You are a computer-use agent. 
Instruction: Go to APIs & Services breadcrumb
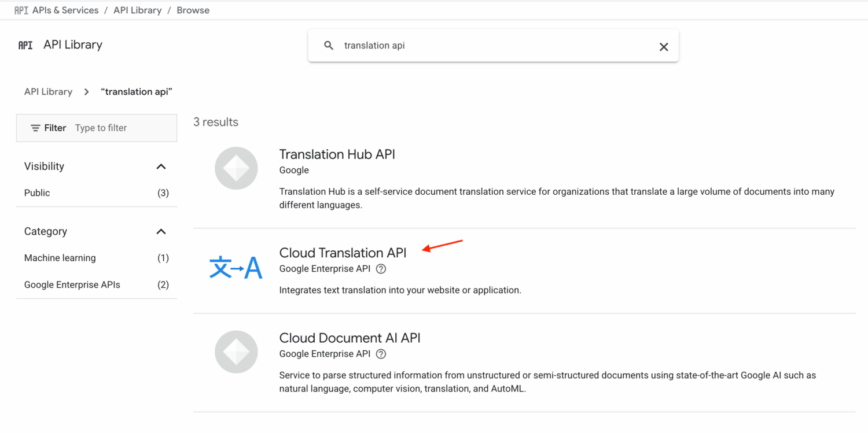pos(65,10)
